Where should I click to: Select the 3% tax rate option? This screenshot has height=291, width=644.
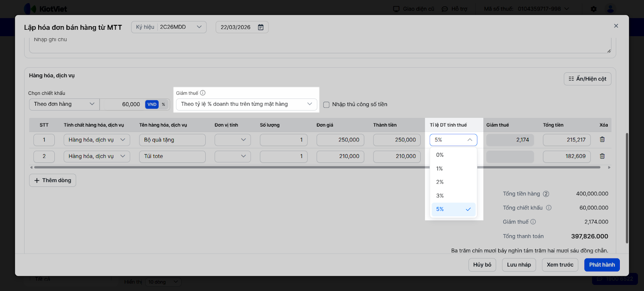440,196
